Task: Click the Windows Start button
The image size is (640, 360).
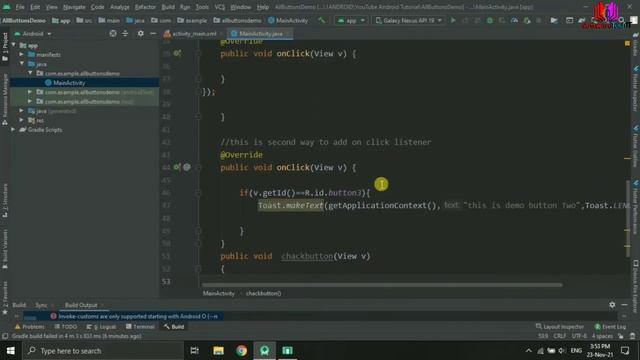Action: 11,351
